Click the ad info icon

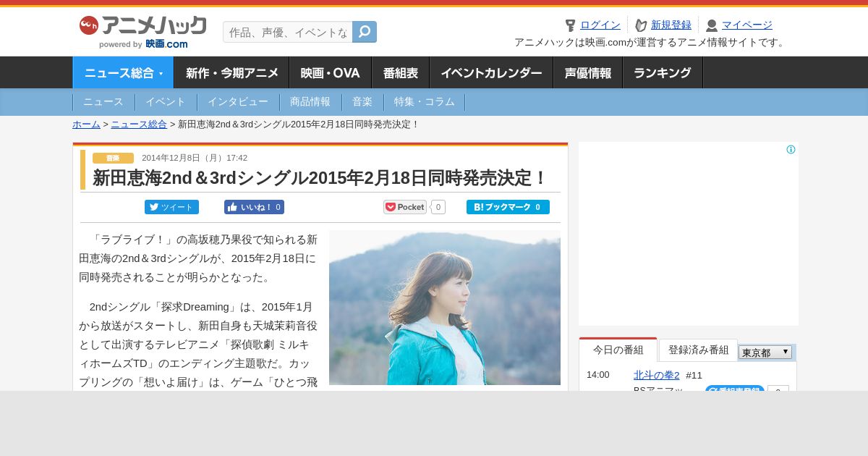tap(791, 150)
